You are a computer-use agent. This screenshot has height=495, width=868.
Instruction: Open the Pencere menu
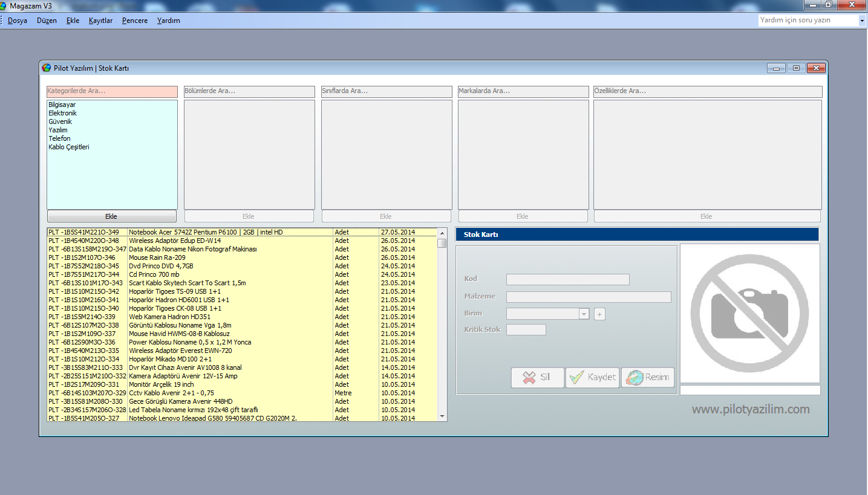[x=134, y=21]
